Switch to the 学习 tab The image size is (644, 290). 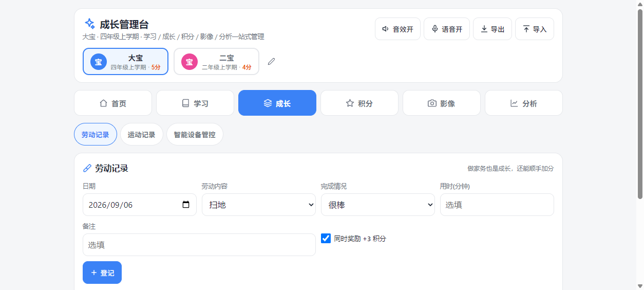195,103
